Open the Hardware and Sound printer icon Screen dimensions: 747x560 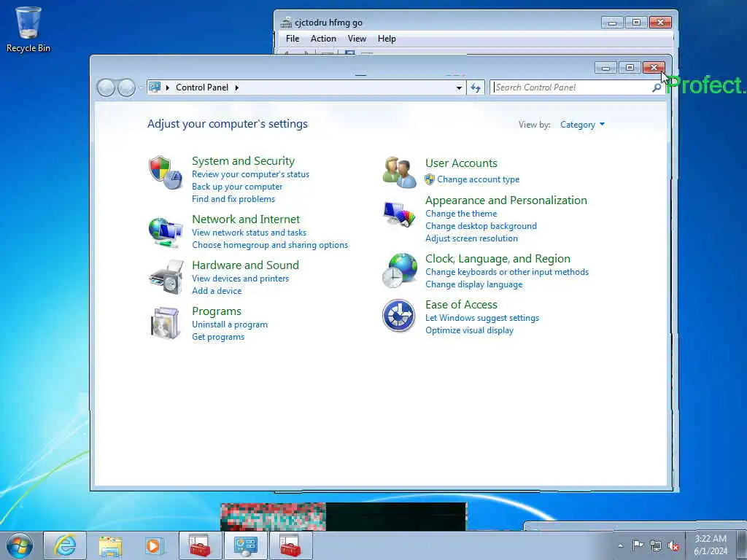(x=166, y=277)
